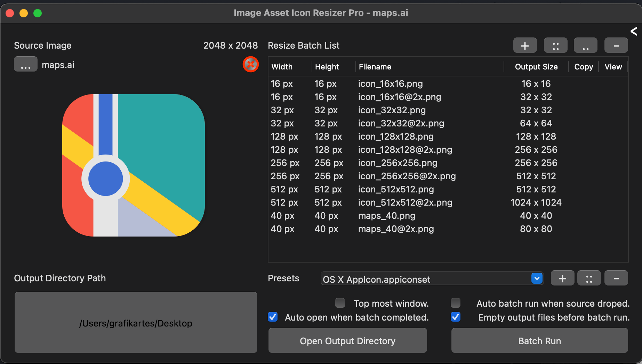Sort by the Height column header

coord(334,67)
